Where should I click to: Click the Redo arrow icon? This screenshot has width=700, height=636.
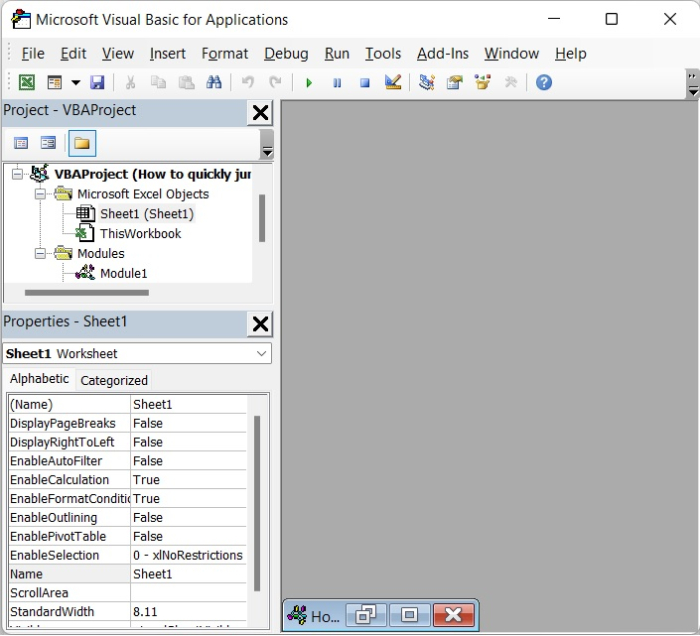pyautogui.click(x=275, y=83)
